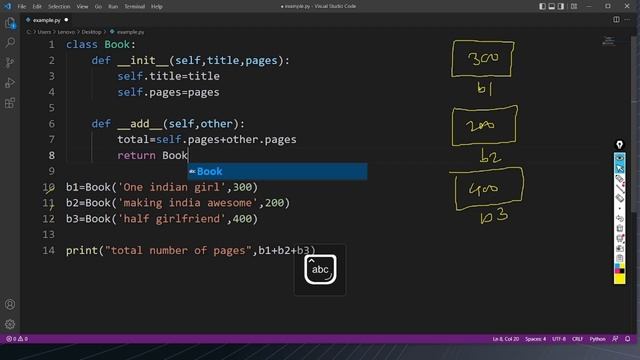Open Spaces: 4 indentation selector

535,339
